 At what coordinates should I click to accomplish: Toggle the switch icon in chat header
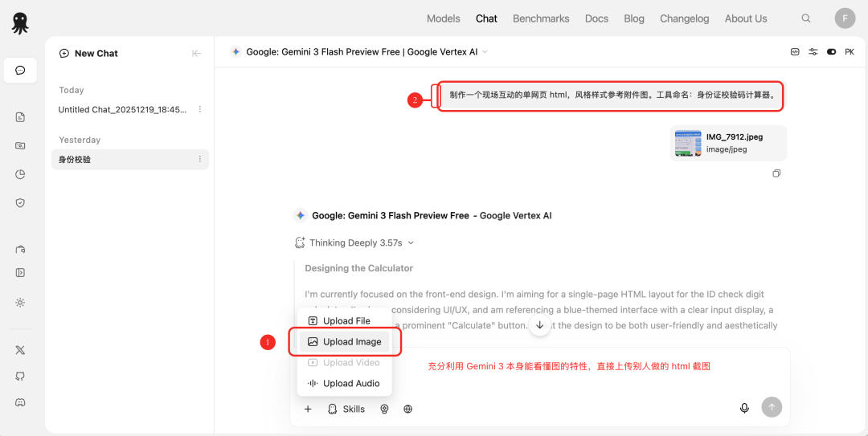click(x=831, y=51)
